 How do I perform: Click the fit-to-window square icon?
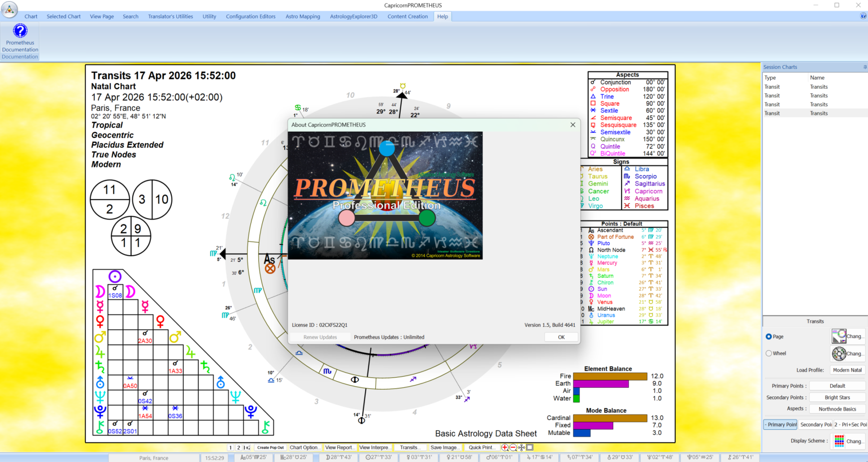pos(530,447)
